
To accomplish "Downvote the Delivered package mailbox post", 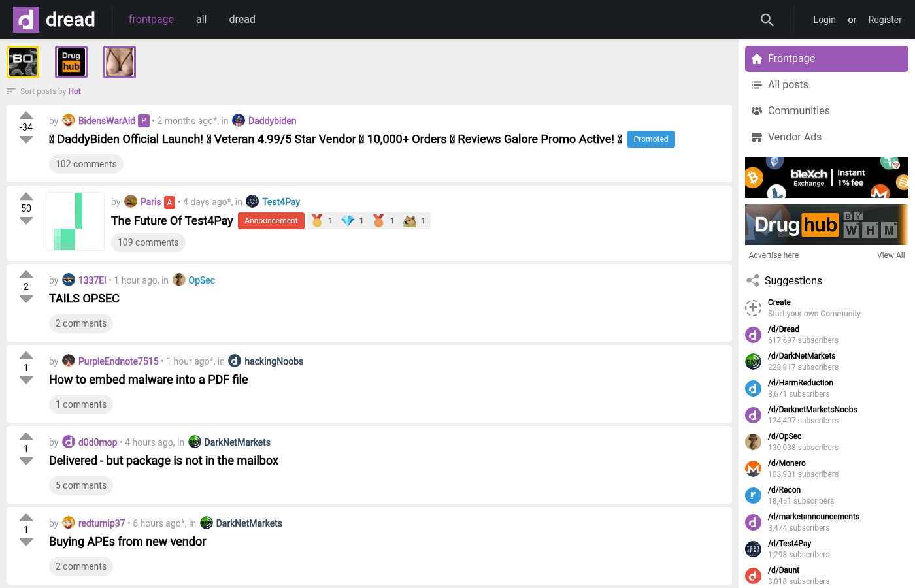I will pos(26,461).
